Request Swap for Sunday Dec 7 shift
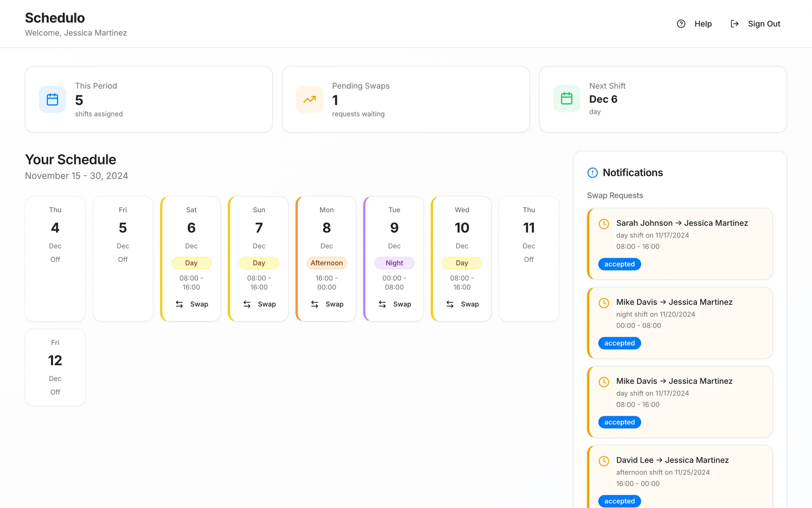Viewport: 812px width, 508px height. (259, 304)
